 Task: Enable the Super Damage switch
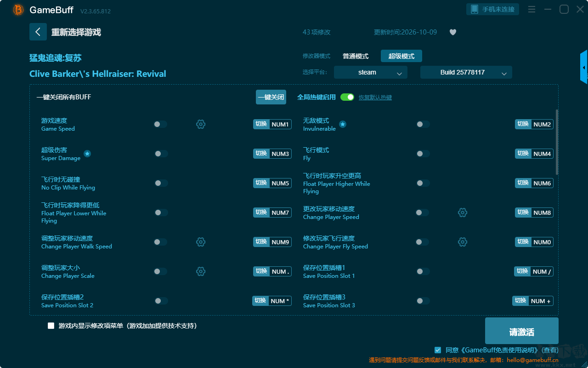click(161, 154)
